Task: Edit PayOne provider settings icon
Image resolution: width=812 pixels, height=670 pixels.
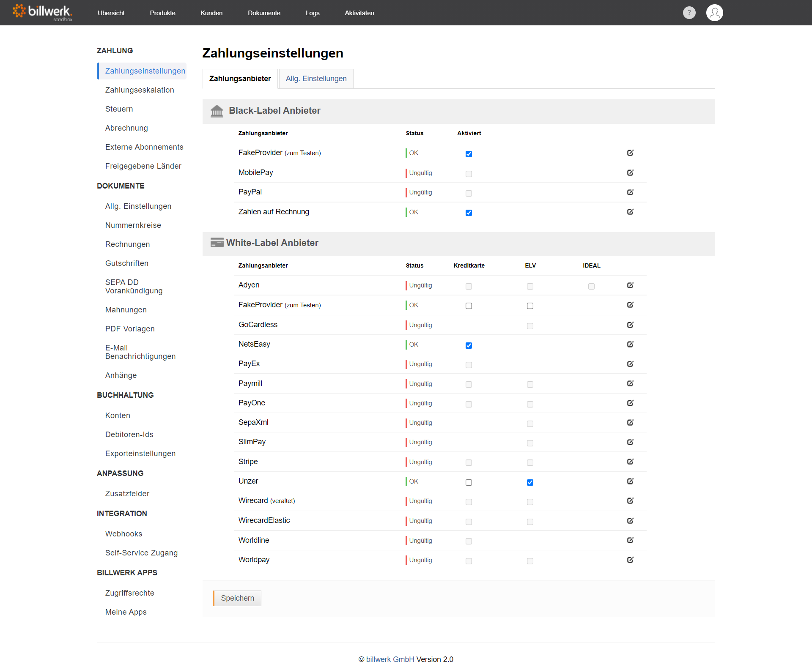Action: pos(630,403)
